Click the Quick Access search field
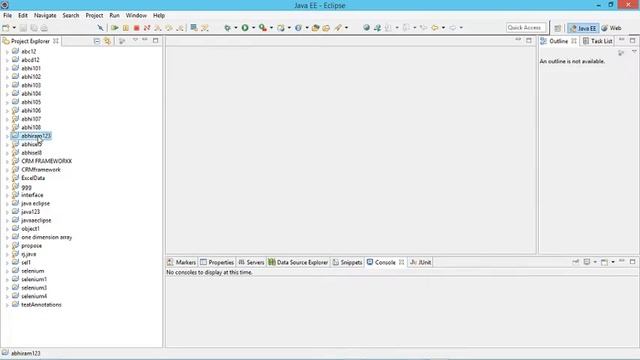The width and height of the screenshot is (640, 360). pos(526,27)
